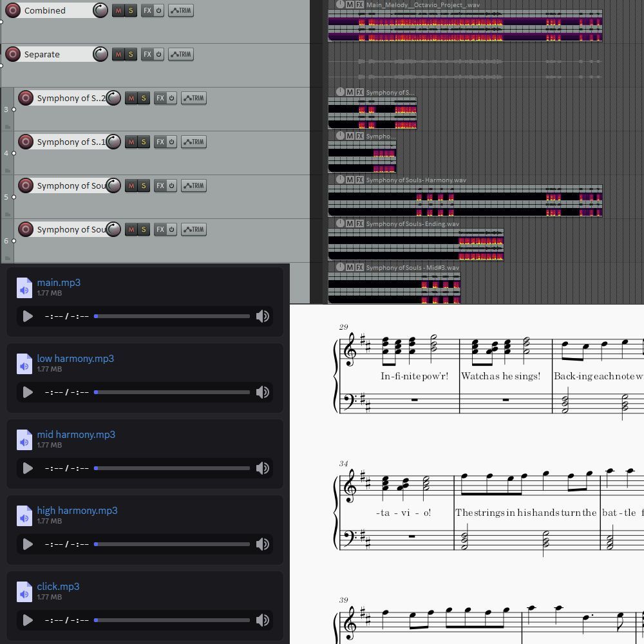Mute the Symphony of Souls-Harmony.wav media item
The width and height of the screenshot is (644, 644).
350,179
